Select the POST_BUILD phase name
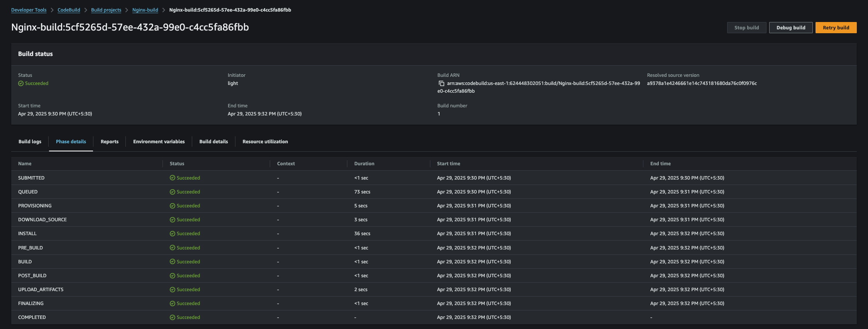Image resolution: width=868 pixels, height=329 pixels. pyautogui.click(x=32, y=276)
